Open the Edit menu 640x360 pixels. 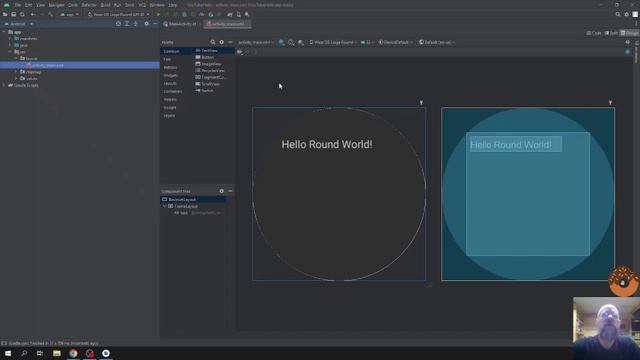(x=28, y=5)
